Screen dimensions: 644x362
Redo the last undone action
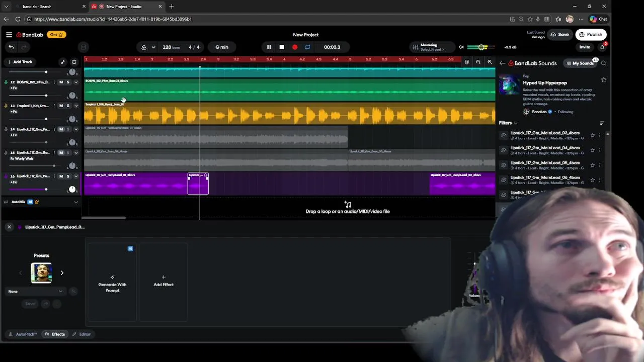tap(23, 47)
